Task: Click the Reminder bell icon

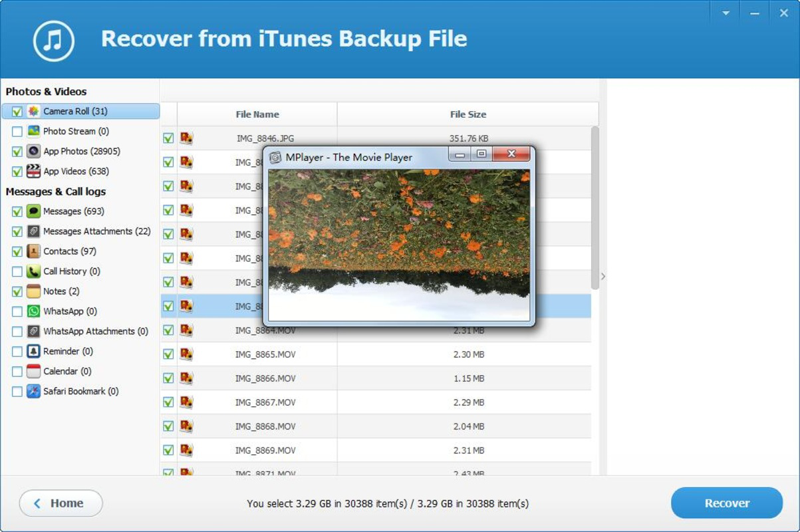Action: 33,351
